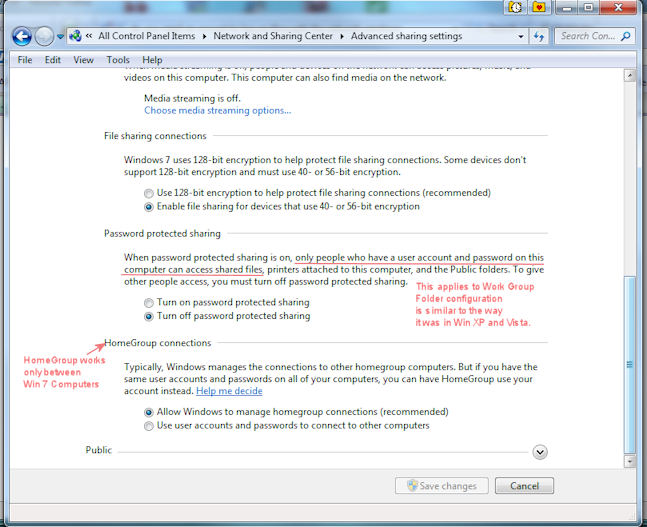Open the Help menu
647x527 pixels.
click(152, 60)
